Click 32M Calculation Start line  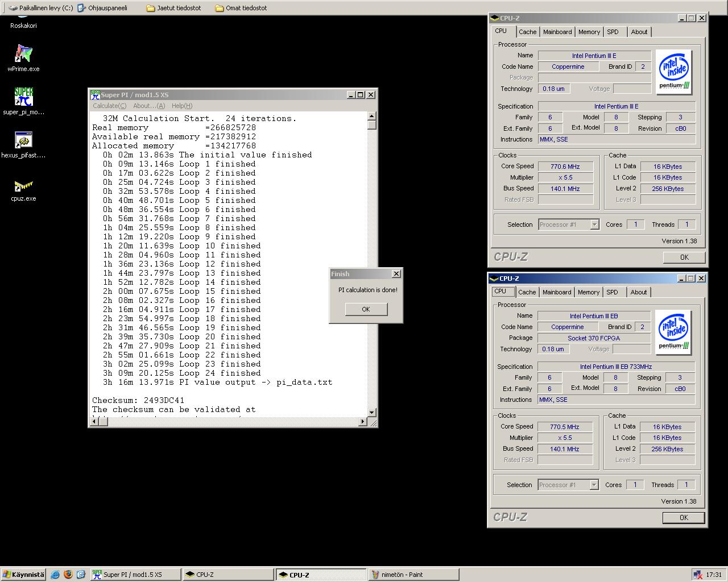pos(200,118)
